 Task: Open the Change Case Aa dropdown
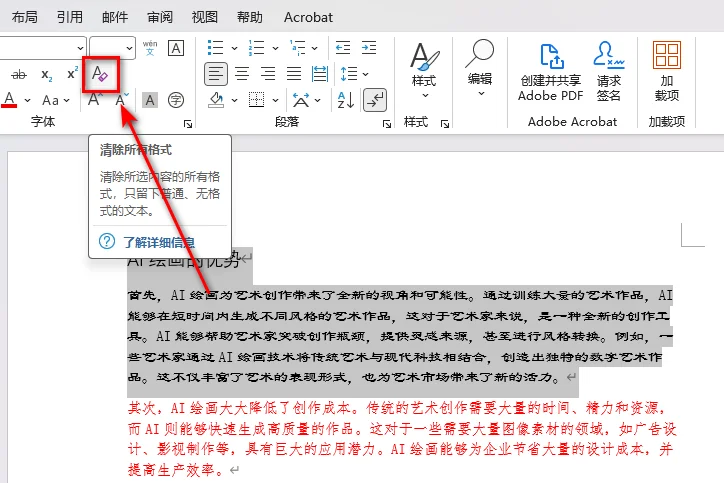coord(56,100)
